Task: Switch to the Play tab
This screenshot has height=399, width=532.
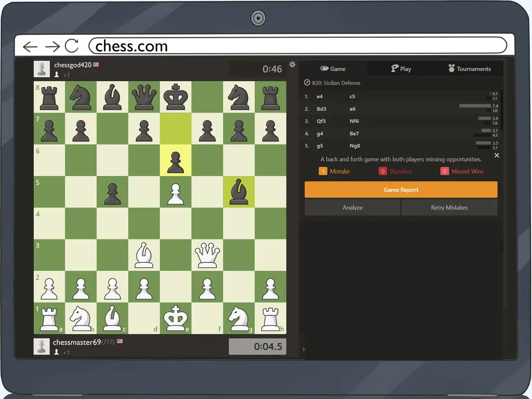Action: [x=401, y=69]
